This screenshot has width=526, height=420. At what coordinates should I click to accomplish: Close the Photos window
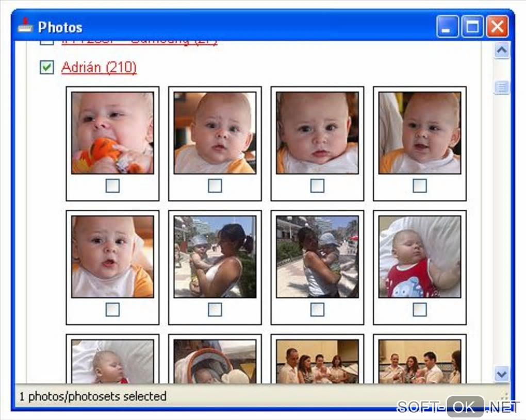click(497, 26)
